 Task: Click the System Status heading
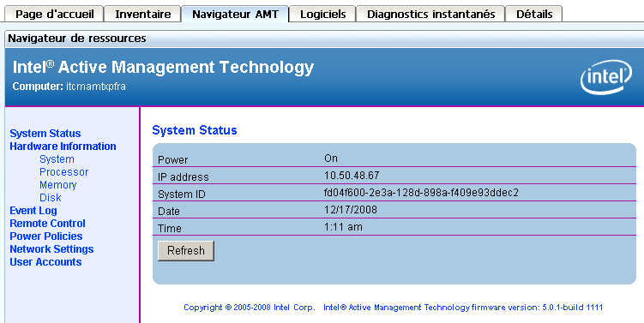pyautogui.click(x=195, y=130)
